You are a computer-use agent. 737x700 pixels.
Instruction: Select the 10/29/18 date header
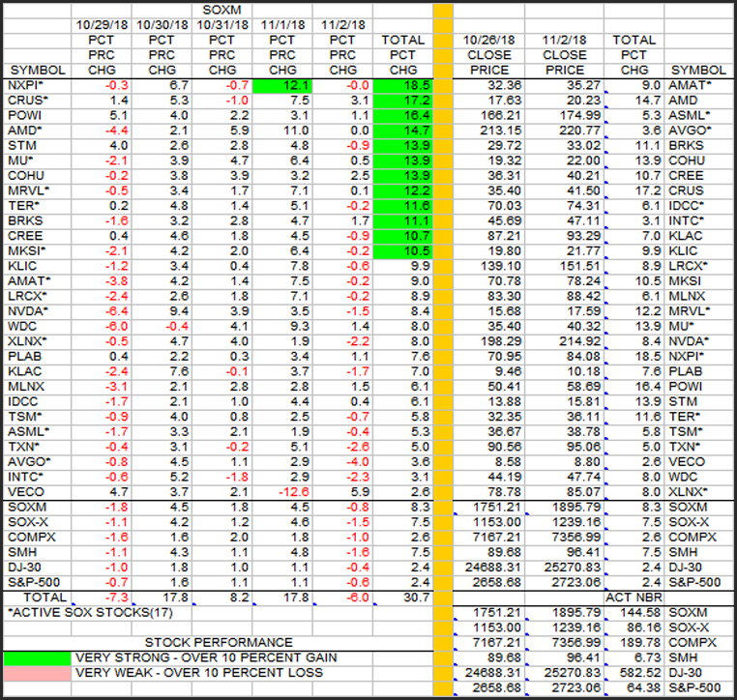click(x=102, y=25)
